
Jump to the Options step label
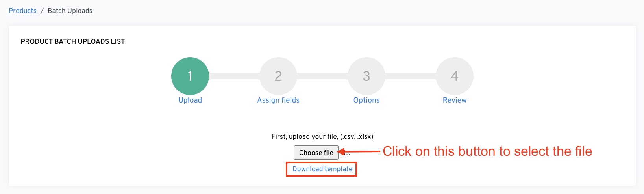pyautogui.click(x=366, y=100)
